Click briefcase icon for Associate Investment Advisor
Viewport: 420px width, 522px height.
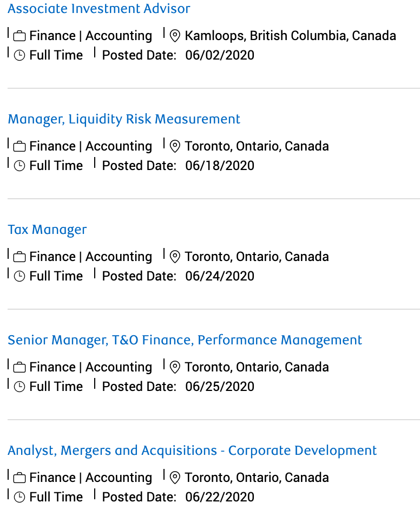(x=19, y=36)
